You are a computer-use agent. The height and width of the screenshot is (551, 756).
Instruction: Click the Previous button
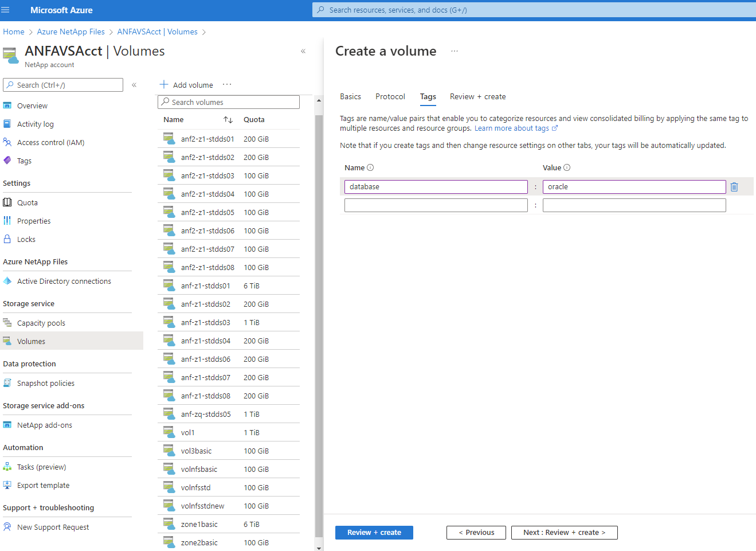click(x=476, y=533)
